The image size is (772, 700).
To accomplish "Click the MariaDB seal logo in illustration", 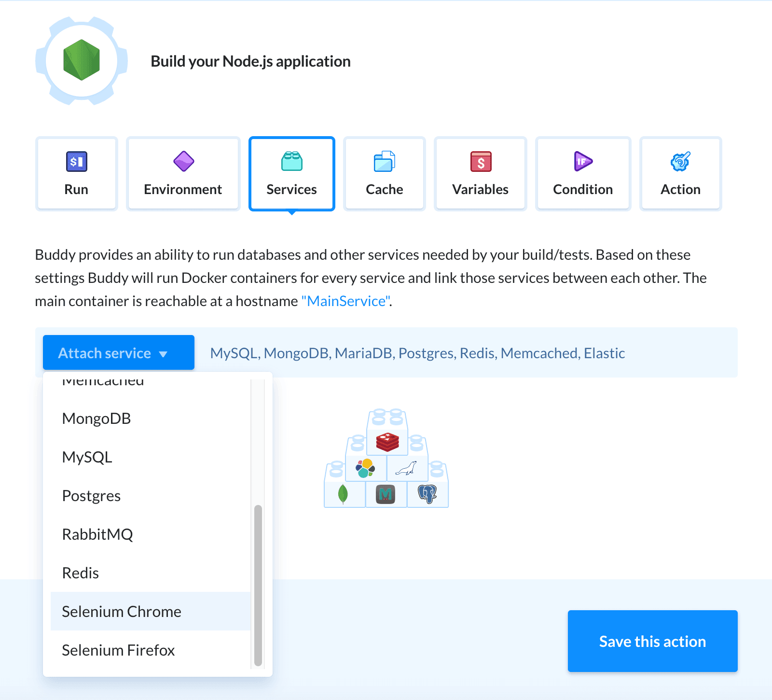I will 406,468.
